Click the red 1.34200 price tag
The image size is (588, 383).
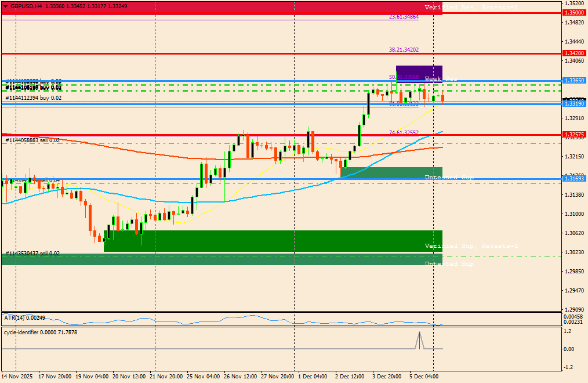tap(574, 53)
